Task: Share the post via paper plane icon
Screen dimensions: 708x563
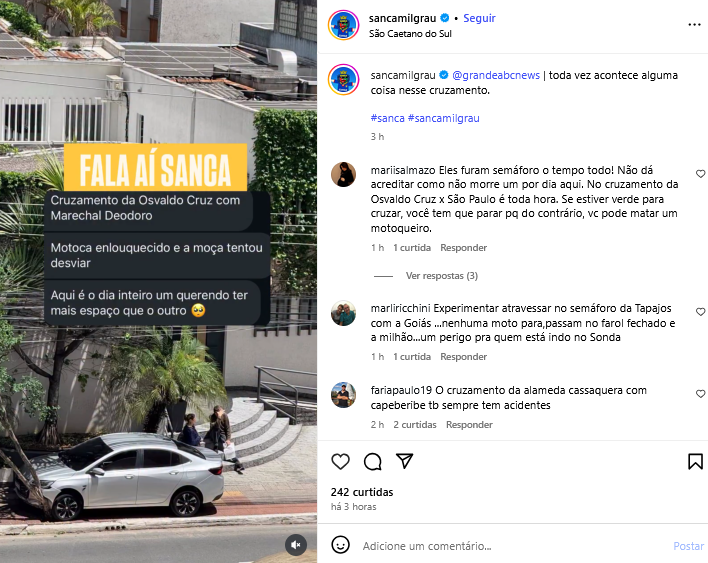Action: coord(405,461)
